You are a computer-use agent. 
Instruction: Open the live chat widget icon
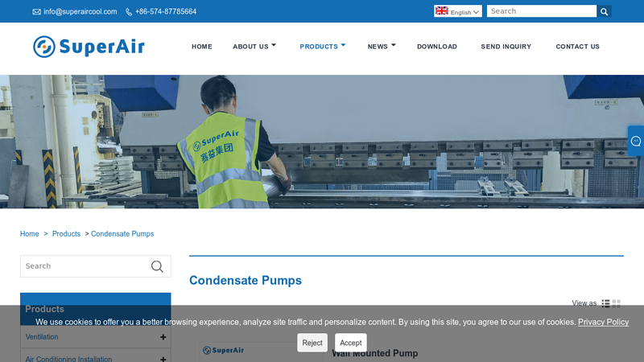coord(636,141)
